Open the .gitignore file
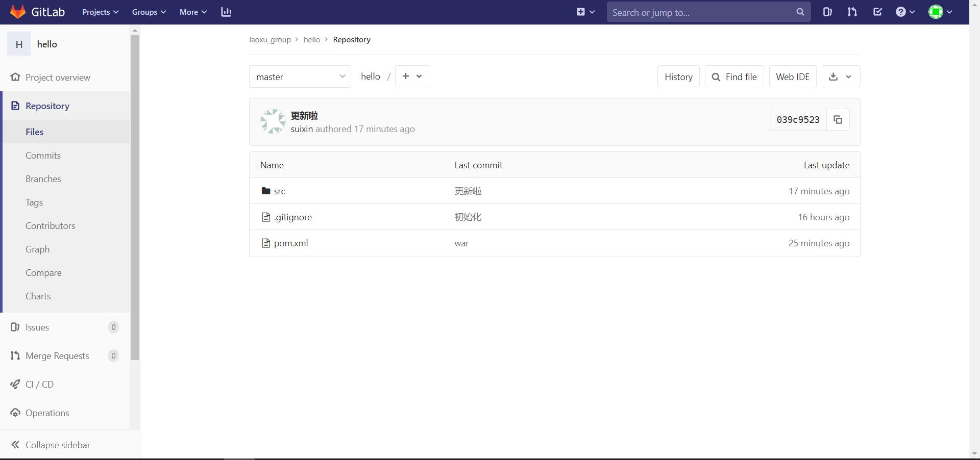The image size is (980, 460). [292, 217]
